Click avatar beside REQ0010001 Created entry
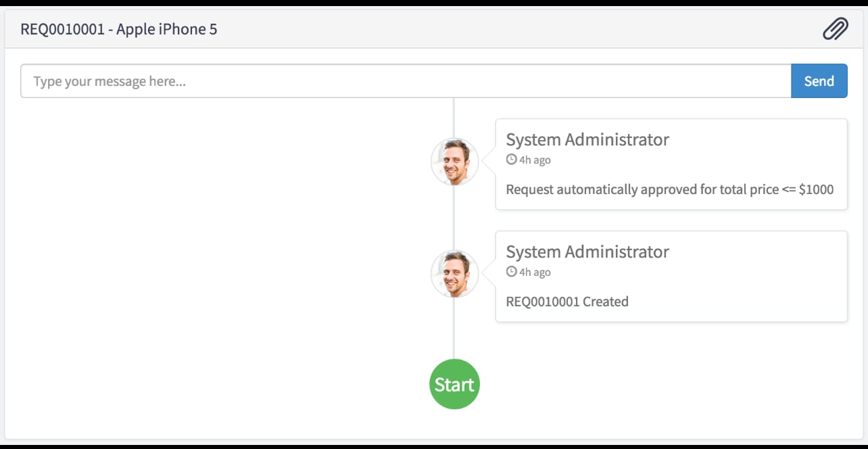 point(454,274)
